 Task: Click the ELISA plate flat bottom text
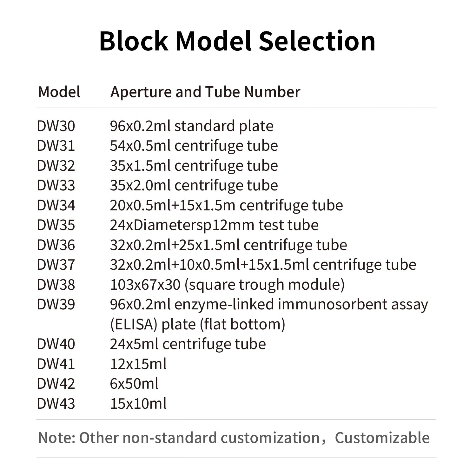[198, 324]
